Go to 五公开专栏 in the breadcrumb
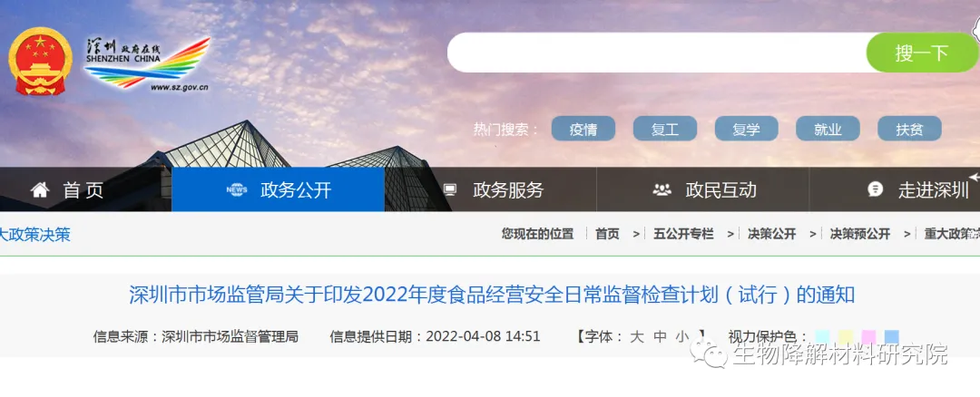980x397 pixels. [683, 234]
